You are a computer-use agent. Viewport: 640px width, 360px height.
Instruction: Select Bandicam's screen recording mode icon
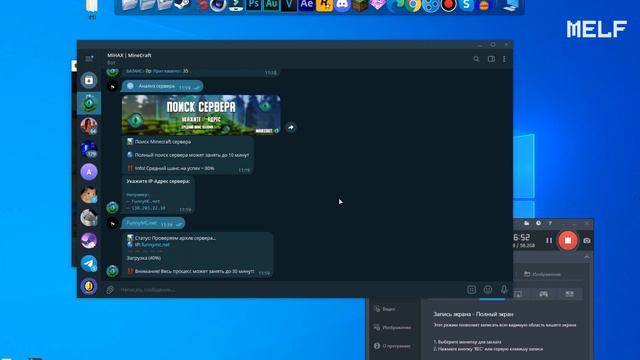518,294
